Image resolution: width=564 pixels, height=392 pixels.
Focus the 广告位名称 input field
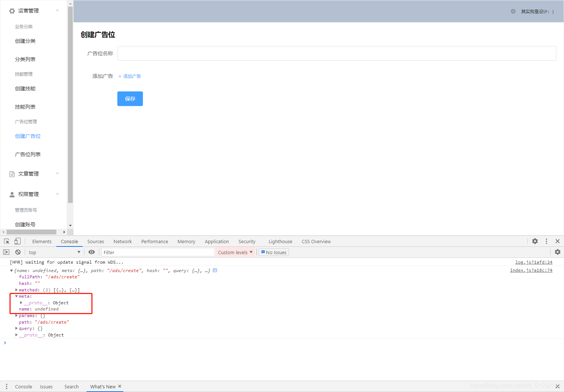[337, 53]
